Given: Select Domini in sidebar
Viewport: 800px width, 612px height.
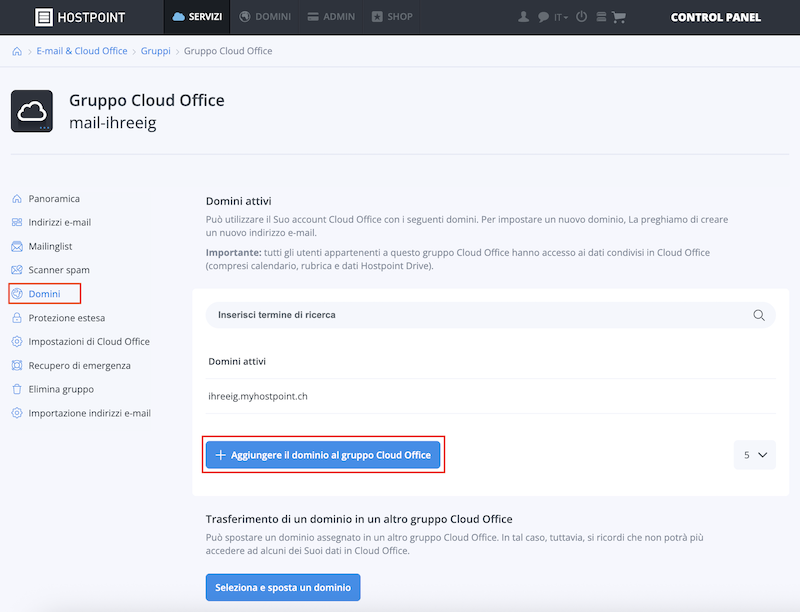Looking at the screenshot, I should (x=44, y=294).
